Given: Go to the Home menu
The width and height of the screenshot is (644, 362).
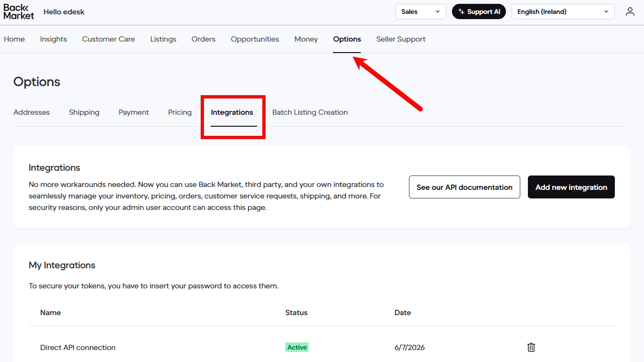Looking at the screenshot, I should click(x=14, y=39).
